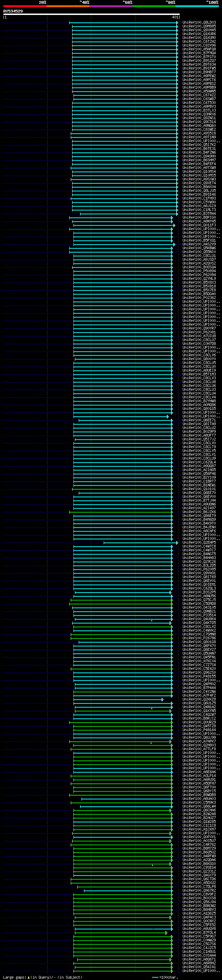Select label UniRef100_A8CAF6
The image size is (222, 980).
pyautogui.click(x=199, y=532)
